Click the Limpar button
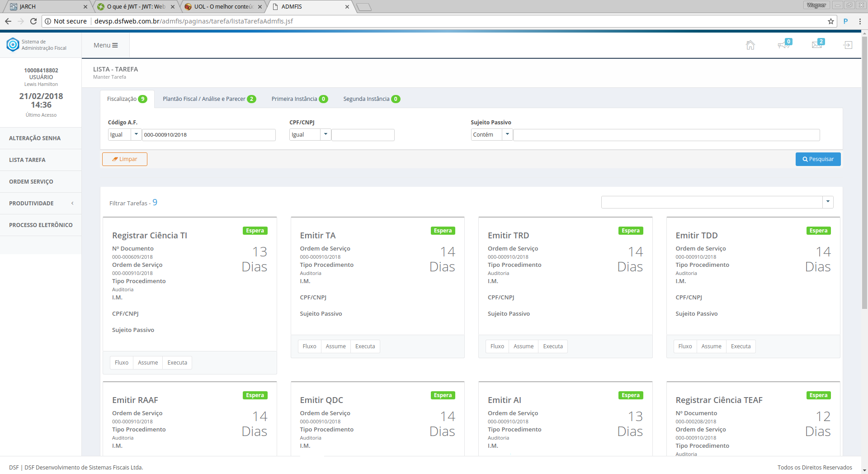 coord(125,159)
